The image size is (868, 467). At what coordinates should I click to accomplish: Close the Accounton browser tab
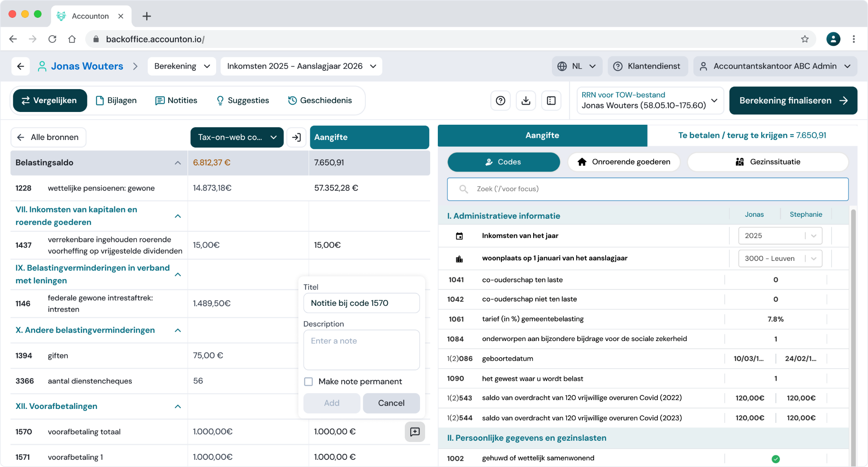pyautogui.click(x=121, y=16)
